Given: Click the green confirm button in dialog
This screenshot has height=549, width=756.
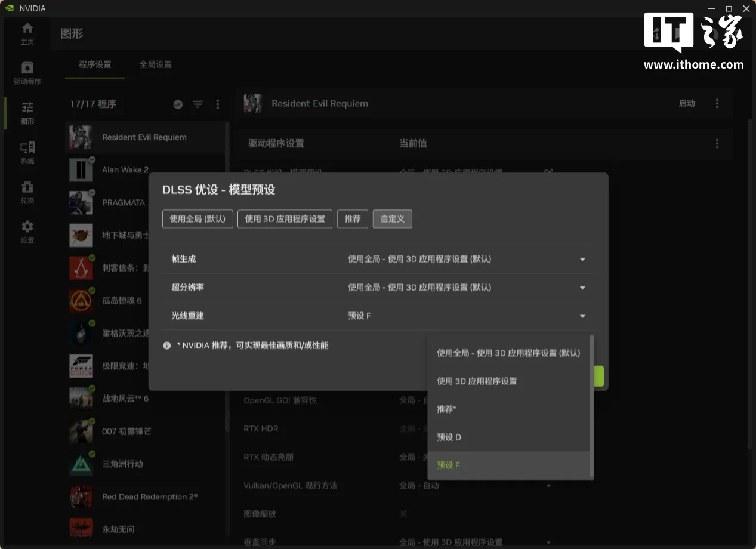Looking at the screenshot, I should pyautogui.click(x=599, y=377).
